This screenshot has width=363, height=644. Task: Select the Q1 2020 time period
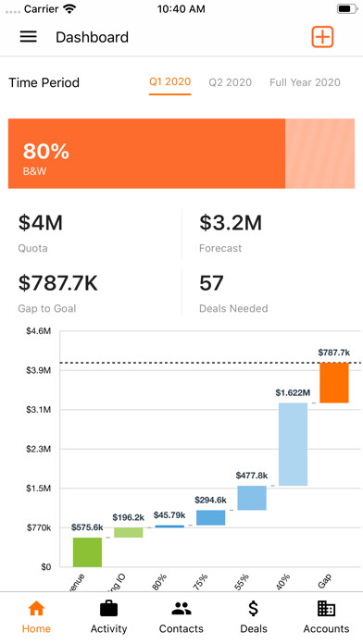(x=169, y=81)
